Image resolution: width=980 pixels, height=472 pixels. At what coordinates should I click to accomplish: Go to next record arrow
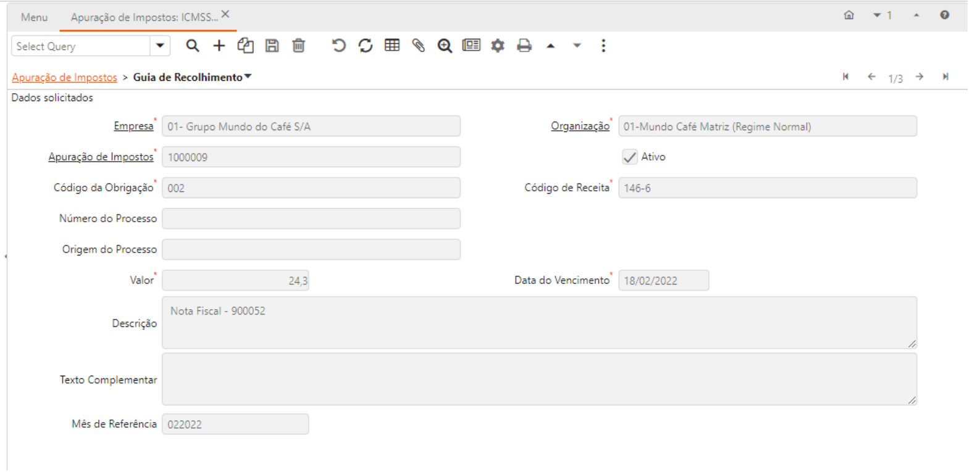tap(919, 77)
